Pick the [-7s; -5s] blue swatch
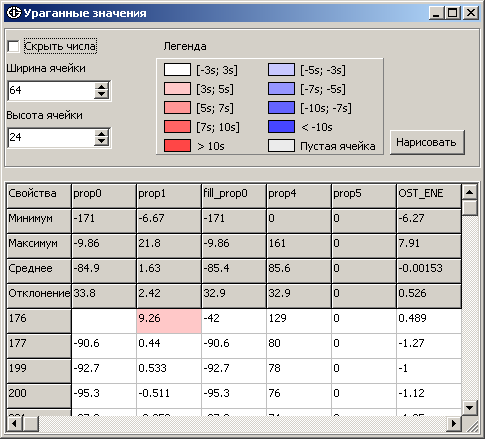 281,89
